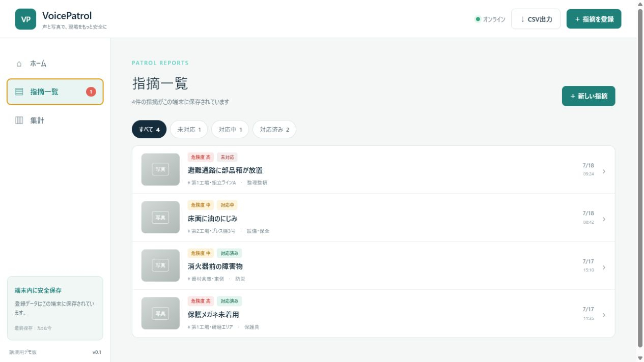Click 危険度 高 tag on 避難通路に部品箱が放置
The image size is (644, 362).
201,157
